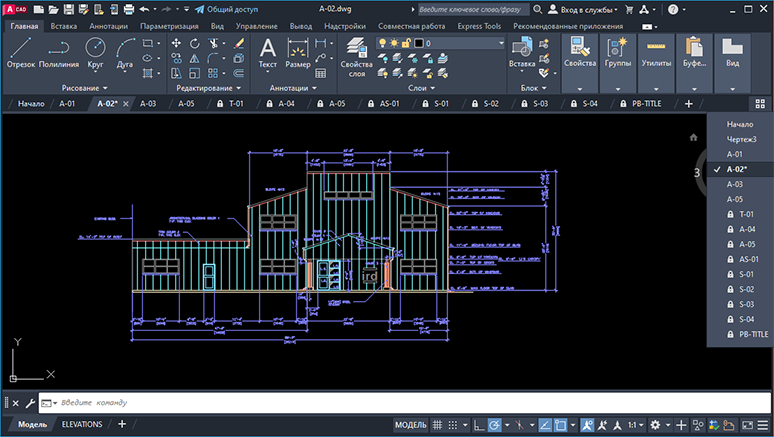
Task: Toggle clean screen icon in status bar
Action: (748, 425)
